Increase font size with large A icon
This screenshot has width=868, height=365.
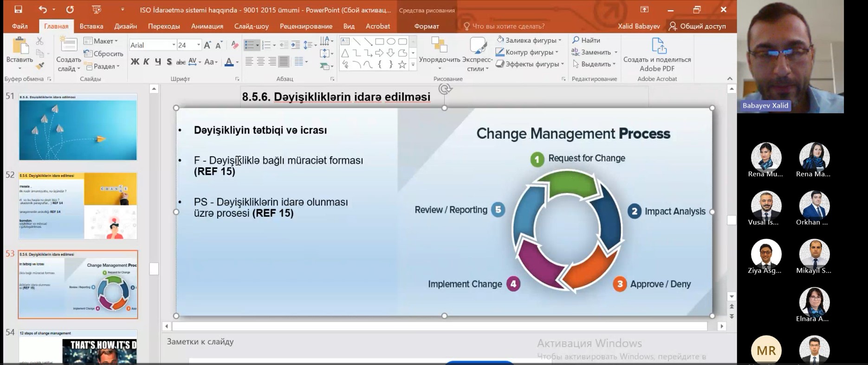point(207,45)
